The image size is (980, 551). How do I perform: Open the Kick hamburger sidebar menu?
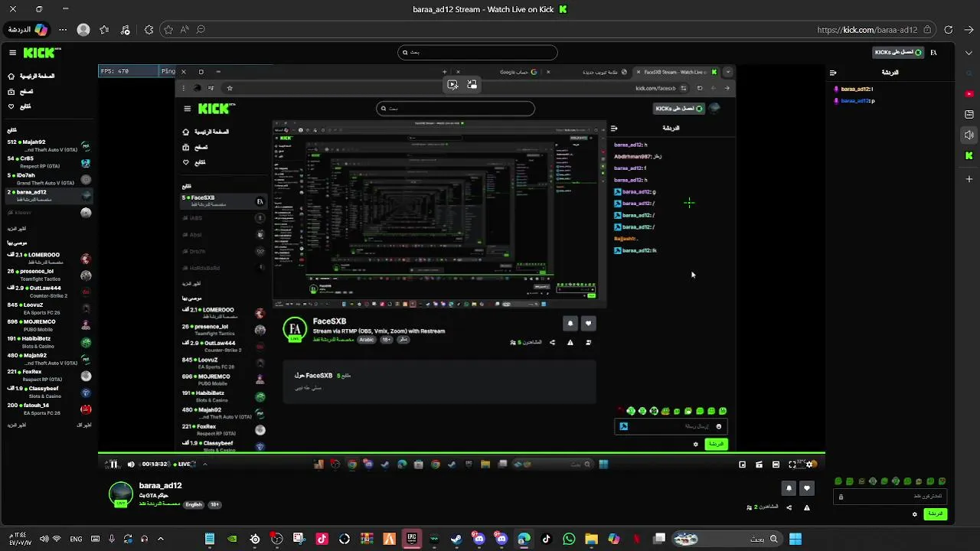[x=12, y=53]
